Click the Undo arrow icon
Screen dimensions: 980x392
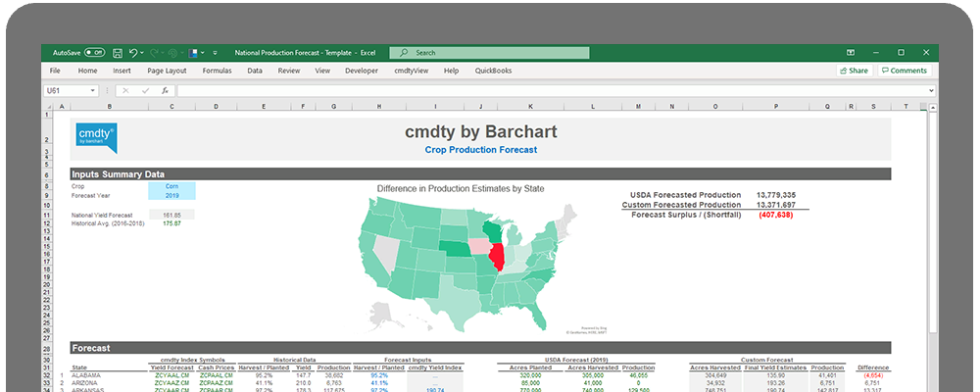[x=133, y=53]
